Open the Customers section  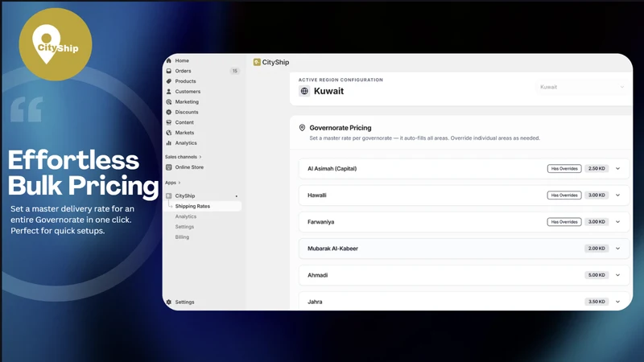[188, 92]
